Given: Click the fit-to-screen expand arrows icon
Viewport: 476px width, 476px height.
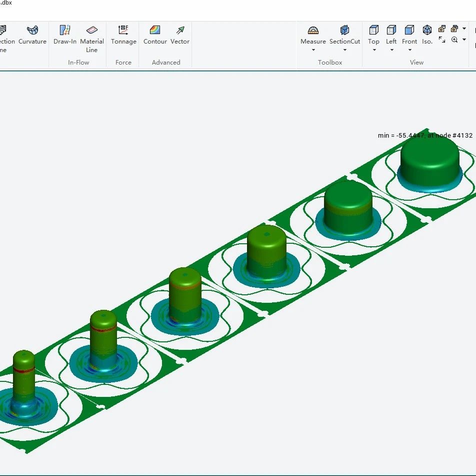Looking at the screenshot, I should [442, 40].
